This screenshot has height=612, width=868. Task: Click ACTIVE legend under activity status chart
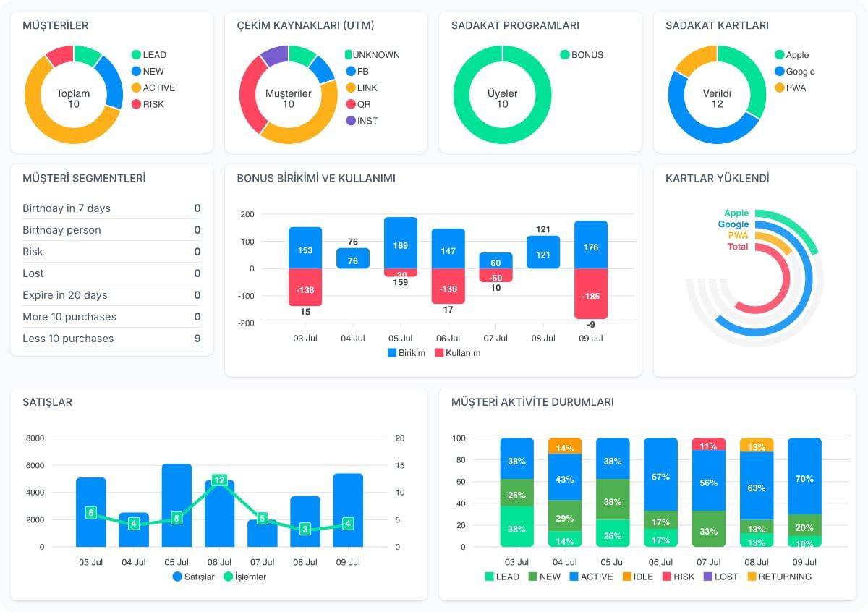(x=591, y=577)
